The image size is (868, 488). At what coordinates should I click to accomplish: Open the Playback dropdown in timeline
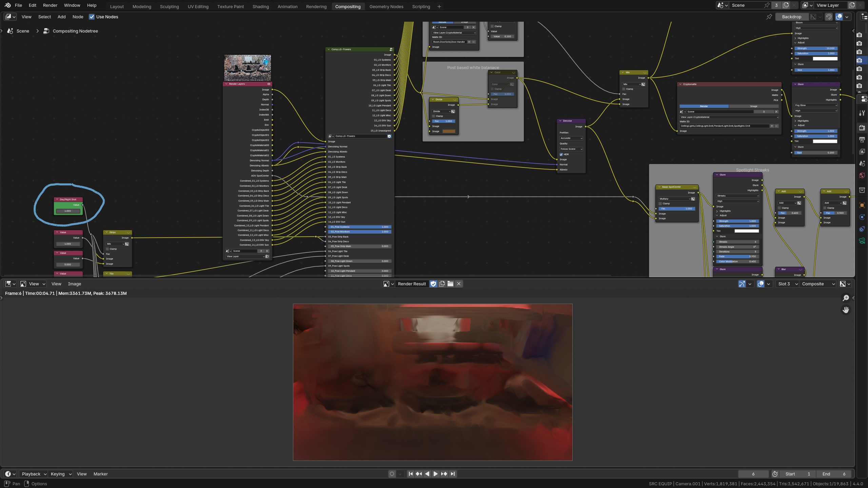click(33, 474)
